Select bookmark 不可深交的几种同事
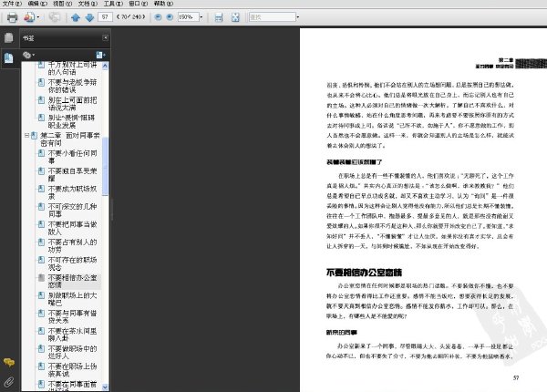 72,210
